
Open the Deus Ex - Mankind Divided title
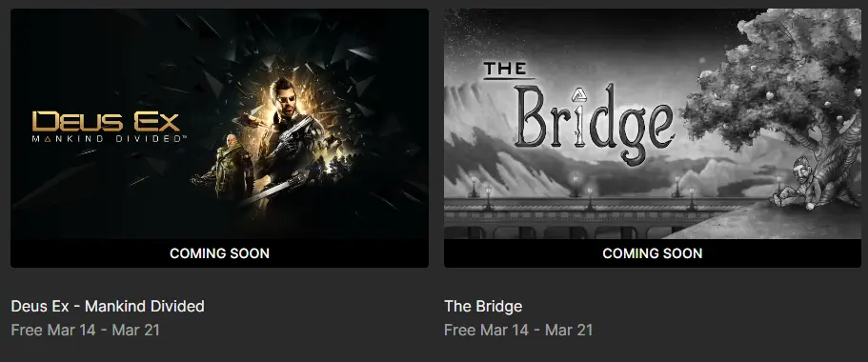[108, 306]
